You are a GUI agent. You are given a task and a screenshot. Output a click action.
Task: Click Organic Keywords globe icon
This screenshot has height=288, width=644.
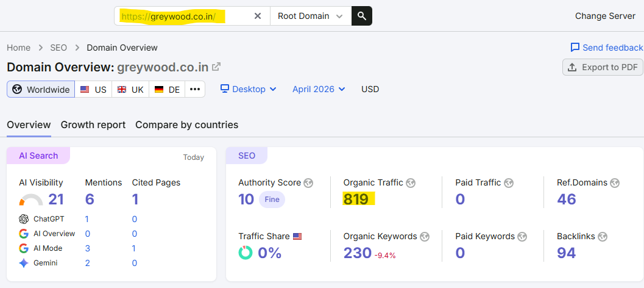coord(425,237)
